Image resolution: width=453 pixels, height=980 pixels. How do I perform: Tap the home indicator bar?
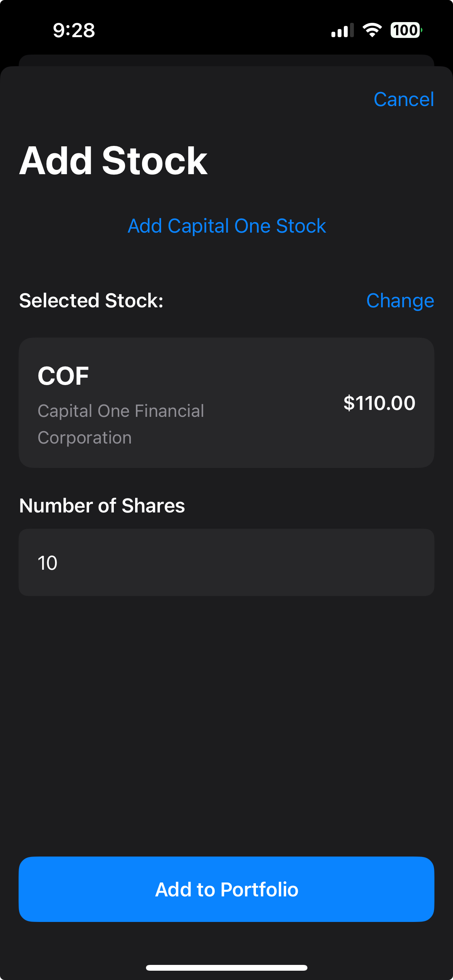(x=226, y=968)
